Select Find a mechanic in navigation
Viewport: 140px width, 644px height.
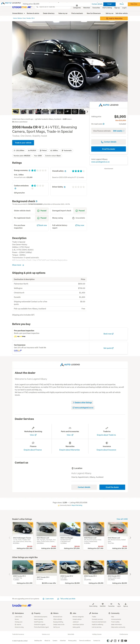77,13
